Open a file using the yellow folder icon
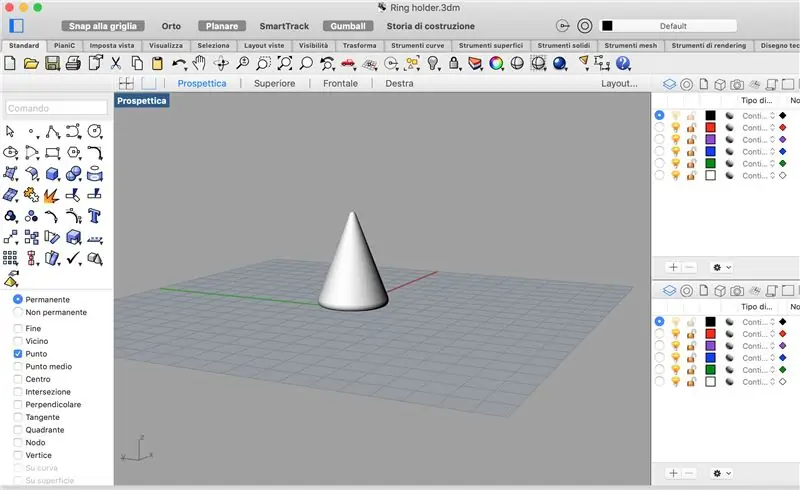This screenshot has height=490, width=800. point(31,63)
